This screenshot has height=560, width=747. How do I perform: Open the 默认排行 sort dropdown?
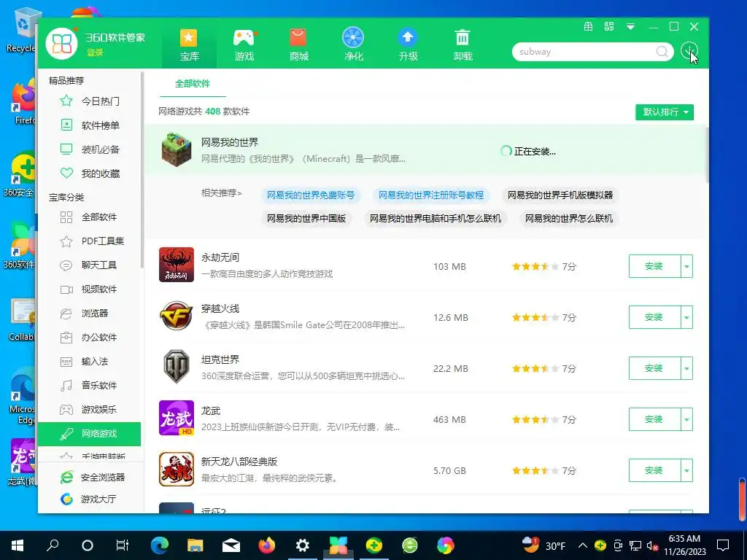point(664,112)
